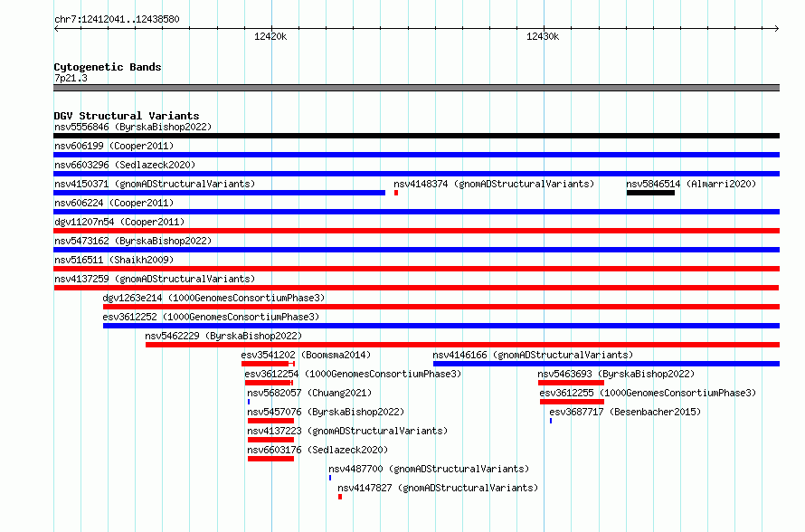
Task: Select the 7p21.3 band label
Action: click(71, 78)
